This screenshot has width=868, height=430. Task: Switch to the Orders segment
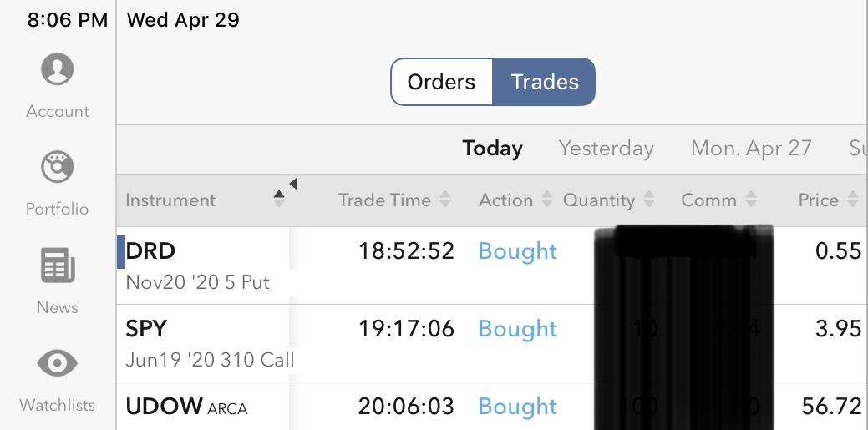tap(441, 82)
